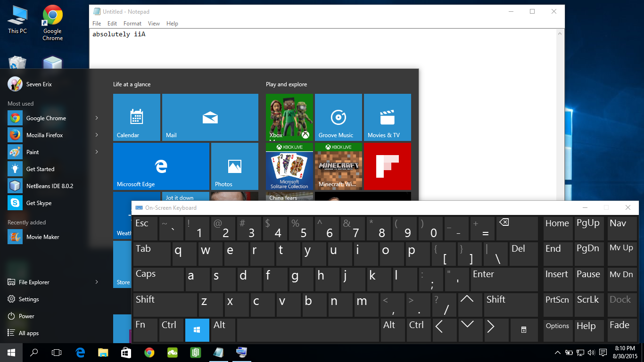644x362 pixels.
Task: Expand the Mozilla Firefox submenu arrow
Action: coord(97,135)
